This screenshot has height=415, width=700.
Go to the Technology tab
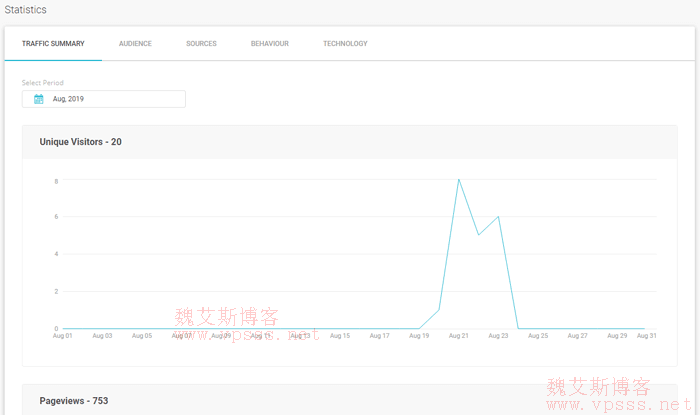point(345,44)
